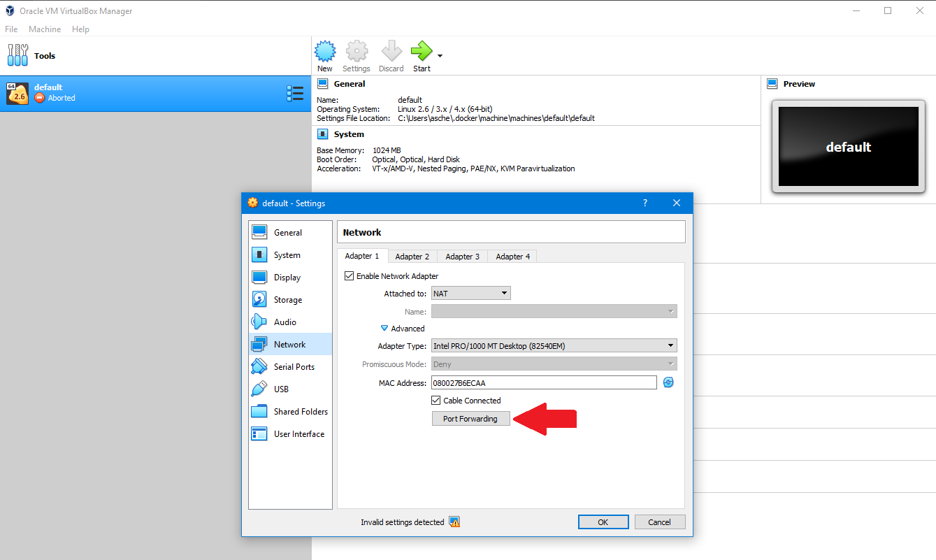The height and width of the screenshot is (560, 936).
Task: Switch to the Adapter 2 tab
Action: point(412,257)
